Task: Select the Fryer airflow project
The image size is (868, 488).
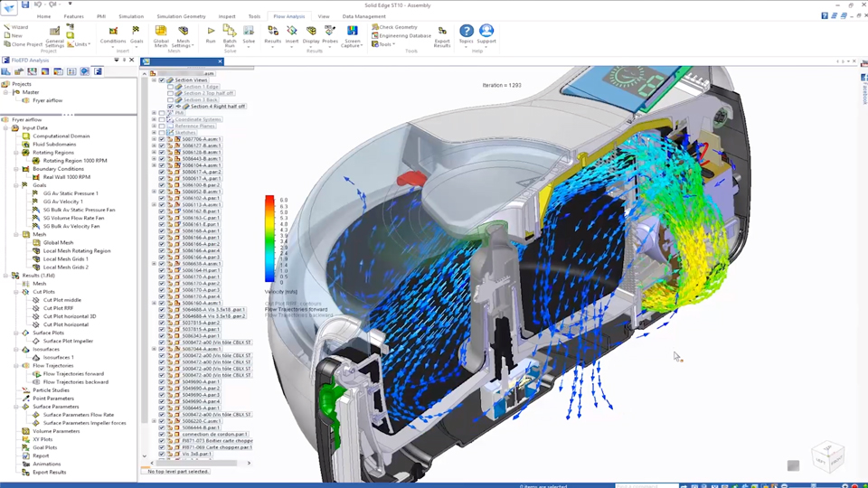Action: point(47,100)
